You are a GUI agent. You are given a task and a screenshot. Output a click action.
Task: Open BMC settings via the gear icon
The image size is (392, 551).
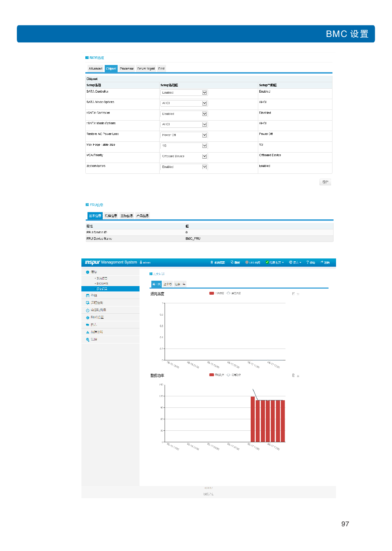[x=88, y=318]
